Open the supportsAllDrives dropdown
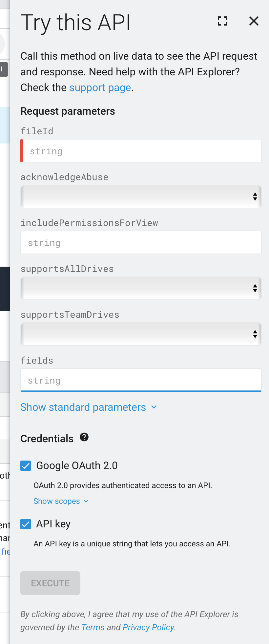Image resolution: width=269 pixels, height=644 pixels. click(x=140, y=288)
